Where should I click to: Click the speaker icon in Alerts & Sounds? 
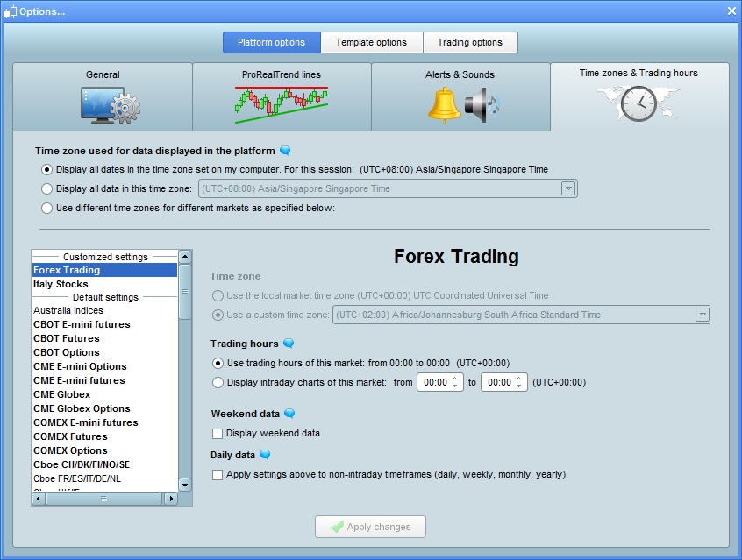[482, 105]
